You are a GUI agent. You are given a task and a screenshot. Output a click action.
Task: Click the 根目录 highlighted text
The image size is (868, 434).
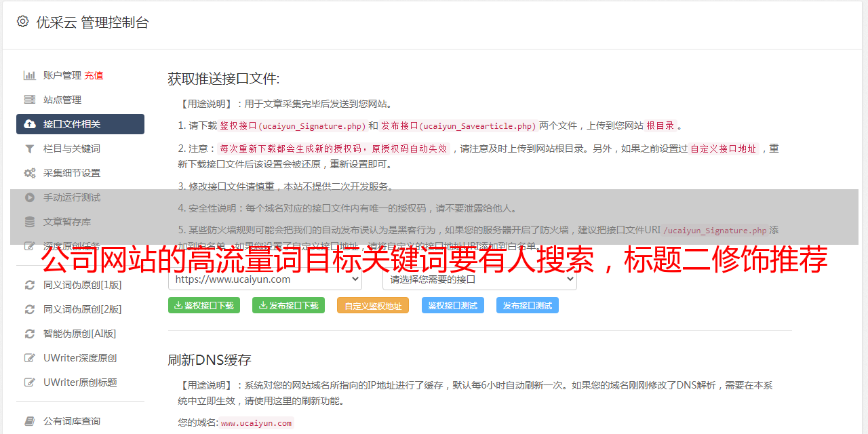click(x=660, y=125)
